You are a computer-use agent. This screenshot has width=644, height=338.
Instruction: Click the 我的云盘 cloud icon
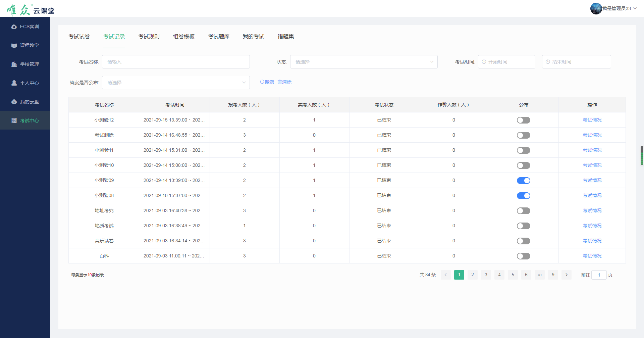click(x=14, y=102)
